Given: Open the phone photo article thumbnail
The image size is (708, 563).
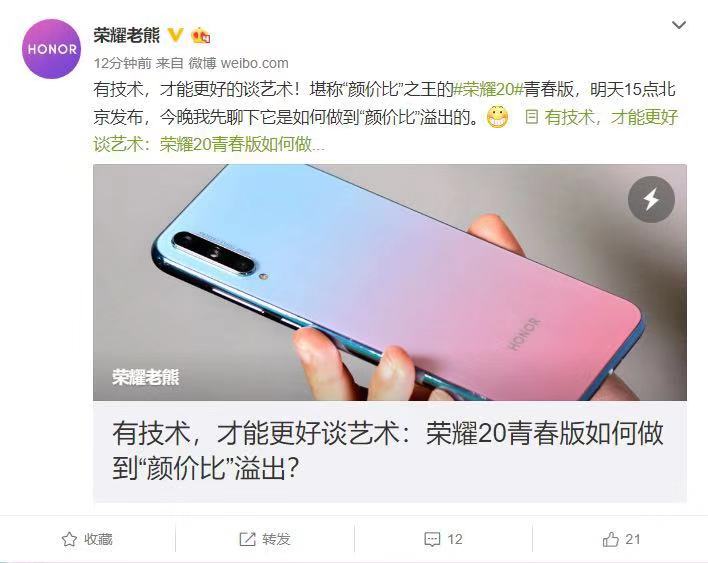Looking at the screenshot, I should (390, 282).
